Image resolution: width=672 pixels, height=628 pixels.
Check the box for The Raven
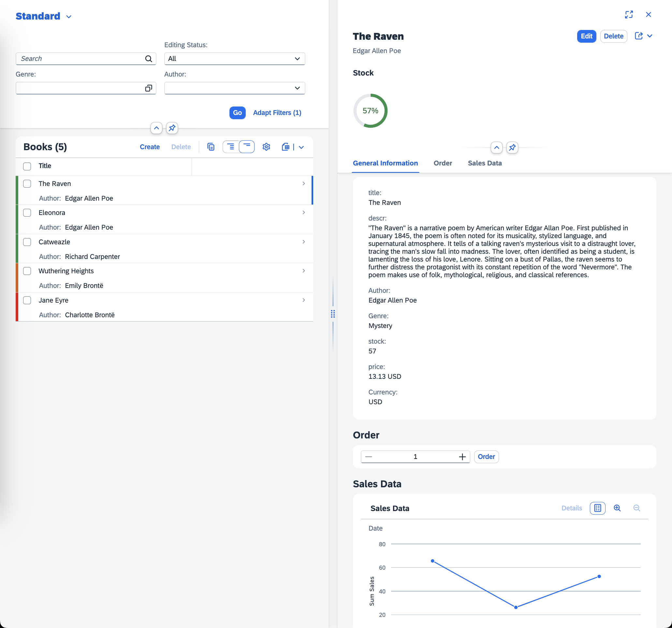click(x=27, y=184)
